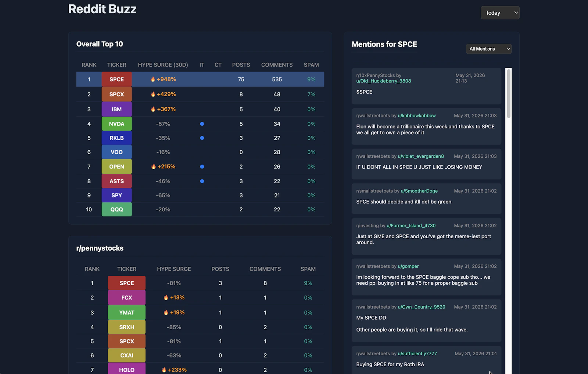Click the Reddit Buzz page title
Viewport: 588px width, 374px height.
(x=102, y=9)
